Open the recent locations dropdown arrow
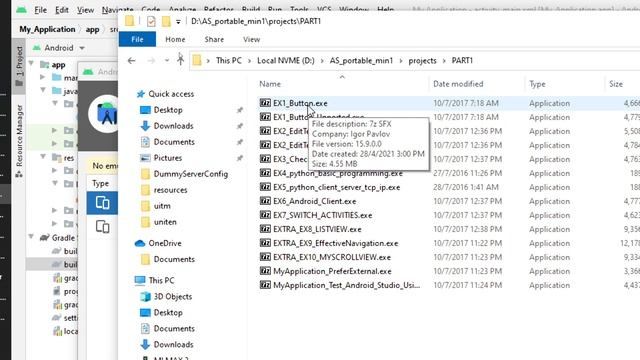The height and width of the screenshot is (360, 640). 167,60
